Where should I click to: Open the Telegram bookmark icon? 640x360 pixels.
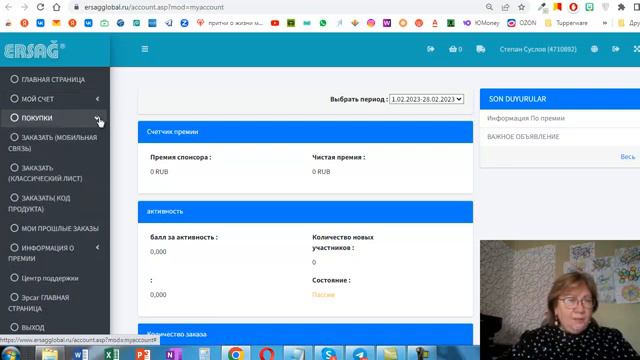(169, 23)
